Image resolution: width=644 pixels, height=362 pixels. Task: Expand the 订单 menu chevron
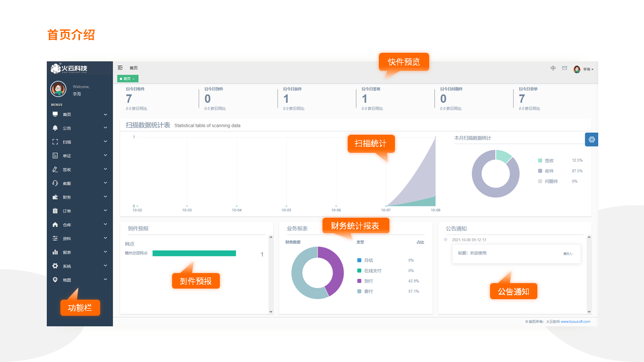point(106,211)
